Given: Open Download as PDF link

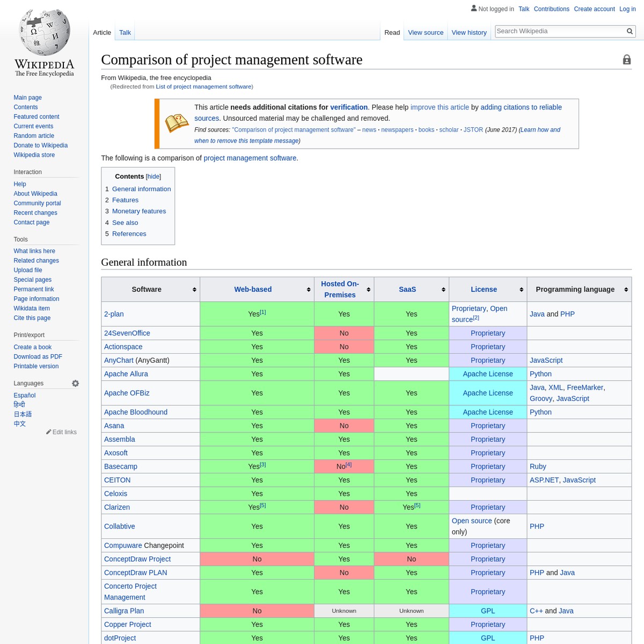Looking at the screenshot, I should [x=38, y=357].
